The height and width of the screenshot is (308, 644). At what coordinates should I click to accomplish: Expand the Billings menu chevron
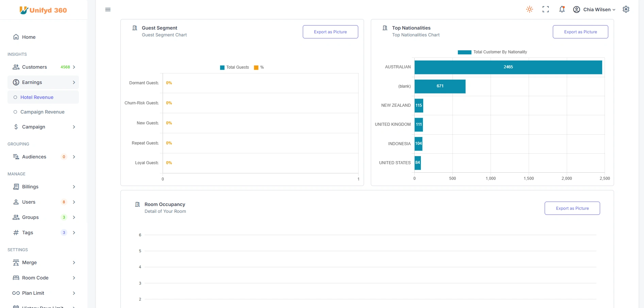pyautogui.click(x=74, y=187)
